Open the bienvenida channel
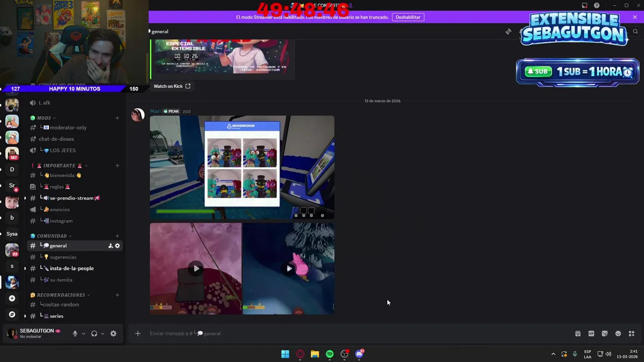The width and height of the screenshot is (644, 362). (x=74, y=175)
